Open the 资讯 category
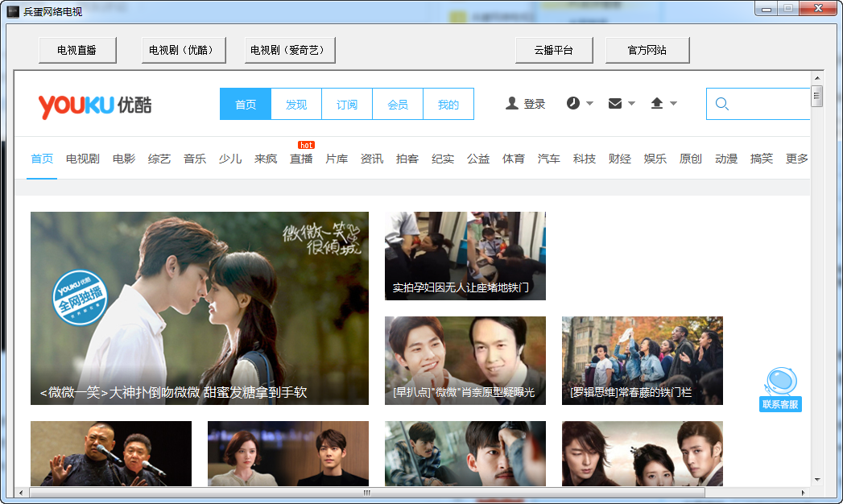Screen dimensions: 843x504 [x=372, y=159]
